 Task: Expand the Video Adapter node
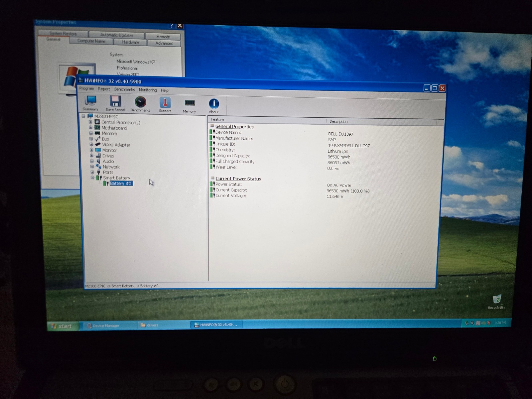coord(91,144)
